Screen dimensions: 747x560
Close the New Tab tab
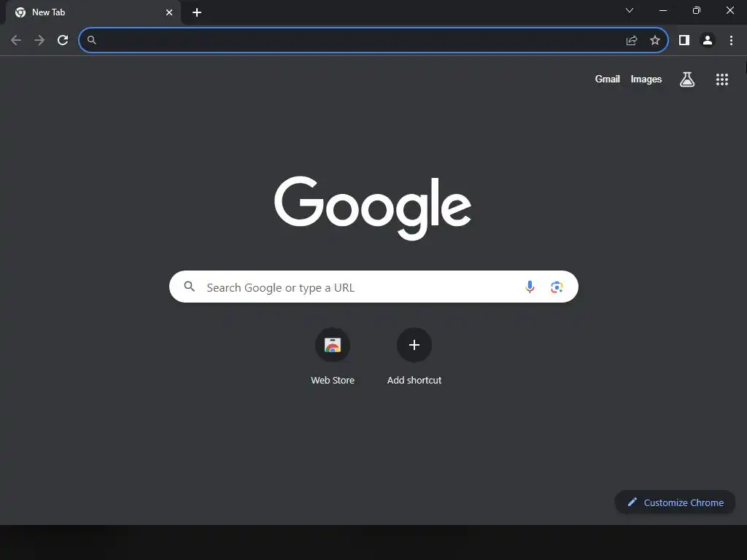point(169,12)
